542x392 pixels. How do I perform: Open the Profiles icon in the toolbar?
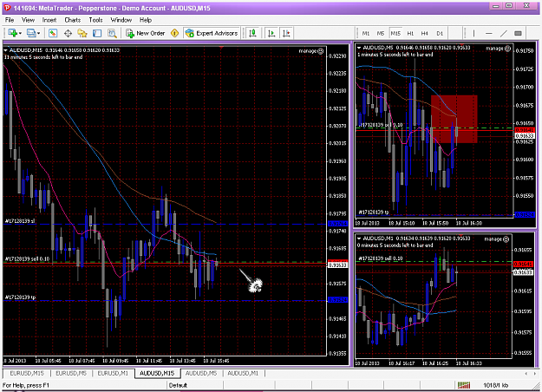pyautogui.click(x=31, y=33)
